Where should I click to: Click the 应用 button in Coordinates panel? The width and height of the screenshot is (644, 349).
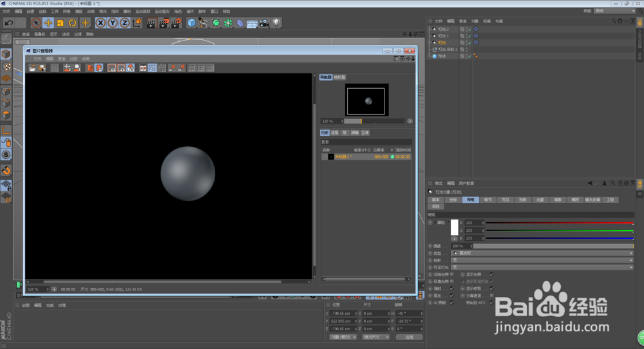point(409,337)
